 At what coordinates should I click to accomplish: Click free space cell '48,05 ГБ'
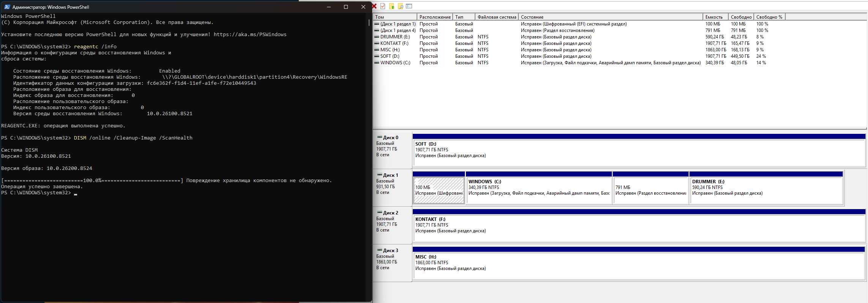point(739,63)
